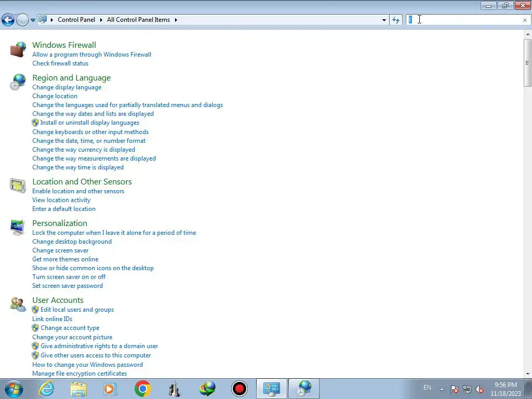Show hidden tray icons arrow
This screenshot has height=399, width=532.
click(442, 389)
